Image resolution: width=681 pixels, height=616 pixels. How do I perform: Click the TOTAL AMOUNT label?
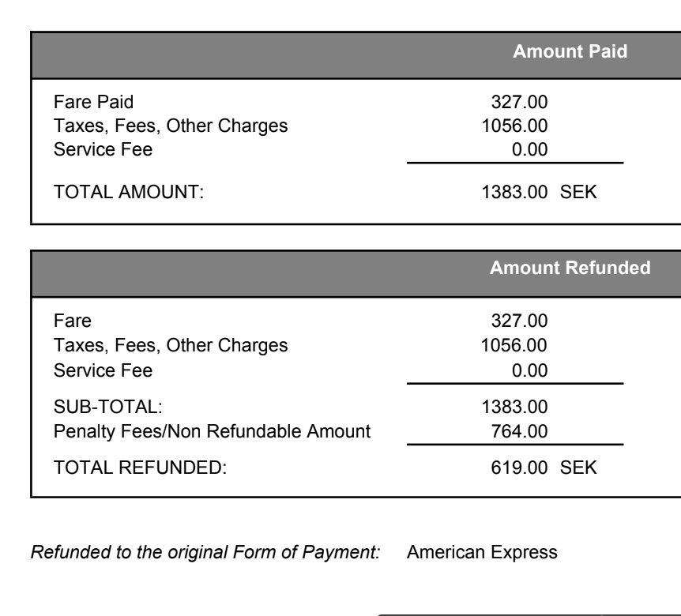tap(129, 191)
